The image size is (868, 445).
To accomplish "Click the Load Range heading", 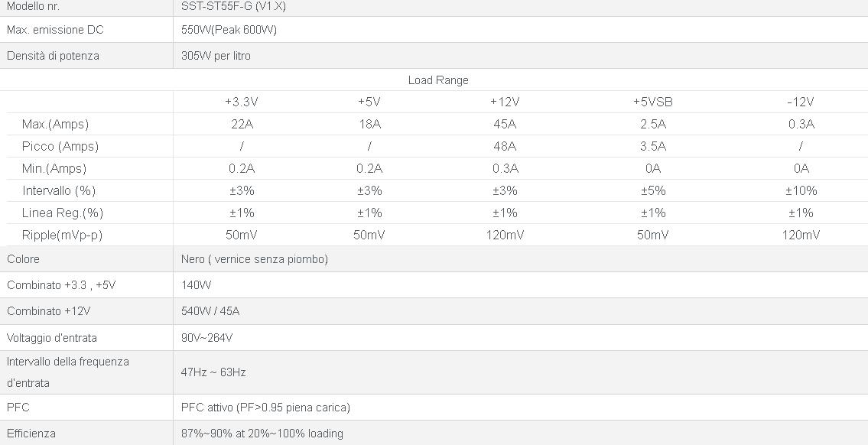I will pos(438,80).
